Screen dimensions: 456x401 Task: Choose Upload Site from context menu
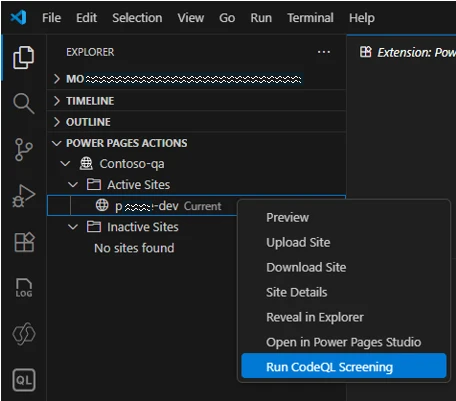coord(344,242)
